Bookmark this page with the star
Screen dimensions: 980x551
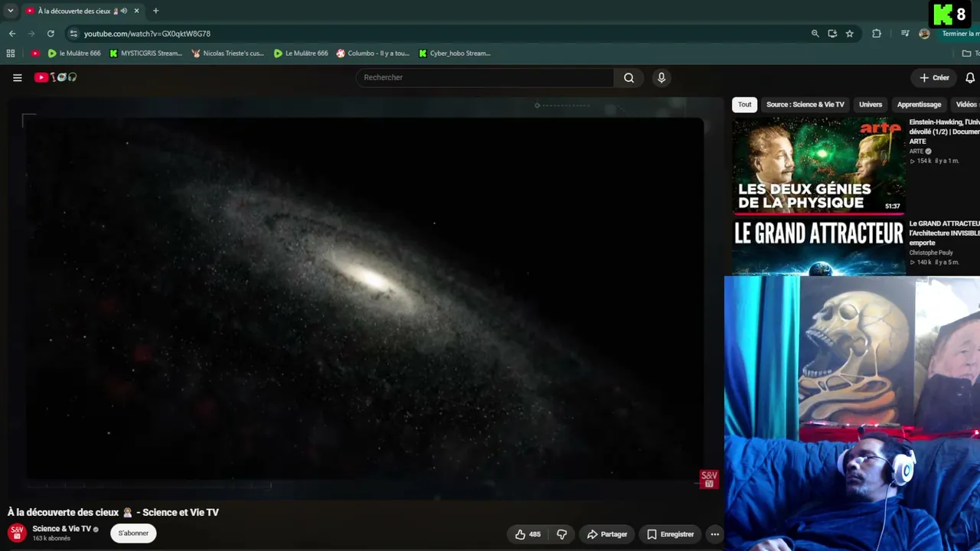click(849, 34)
